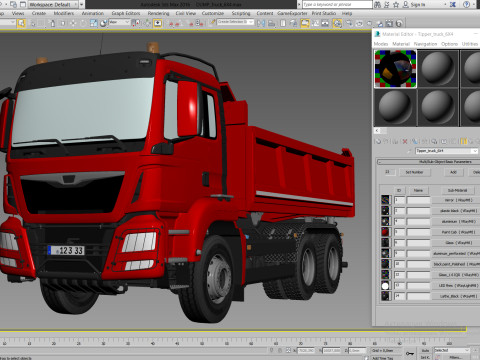Open the Help menu

[347, 13]
